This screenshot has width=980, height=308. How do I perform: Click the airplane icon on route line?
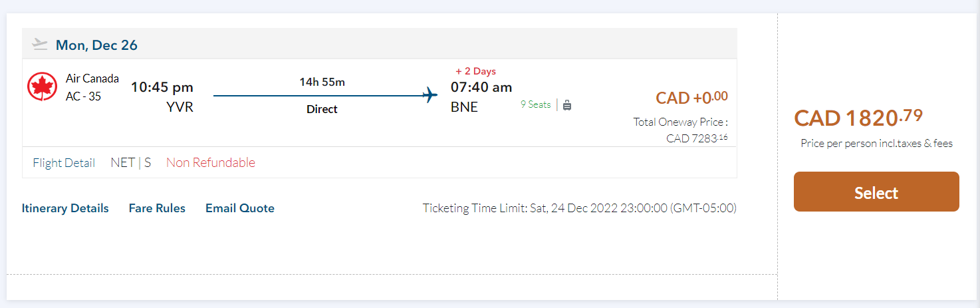(430, 95)
